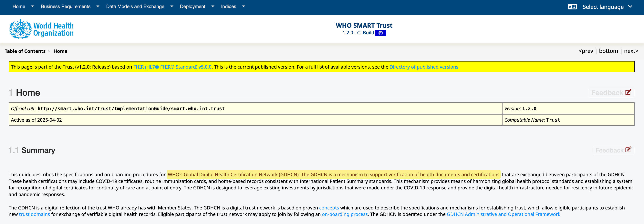The height and width of the screenshot is (224, 644).
Task: Expand the Deployment menu arrow
Action: (213, 6)
